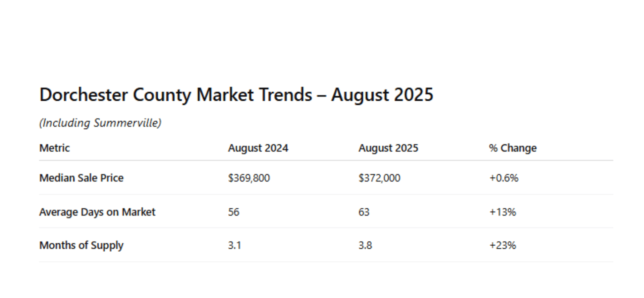
Task: Click the $372,000 price cell
Action: pyautogui.click(x=379, y=178)
